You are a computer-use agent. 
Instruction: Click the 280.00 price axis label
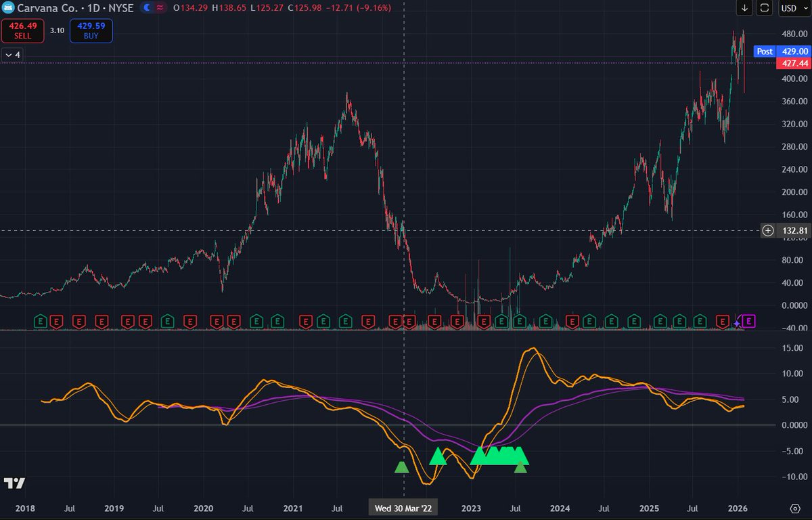click(793, 147)
